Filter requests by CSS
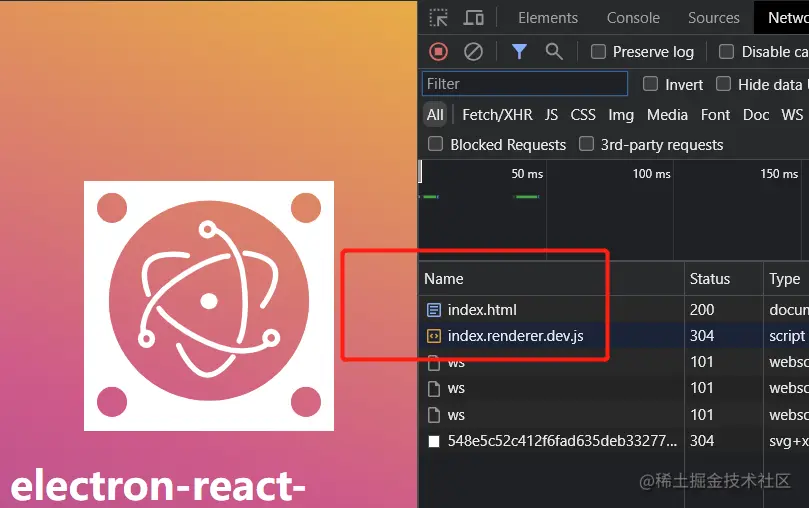This screenshot has height=508, width=809. (583, 114)
